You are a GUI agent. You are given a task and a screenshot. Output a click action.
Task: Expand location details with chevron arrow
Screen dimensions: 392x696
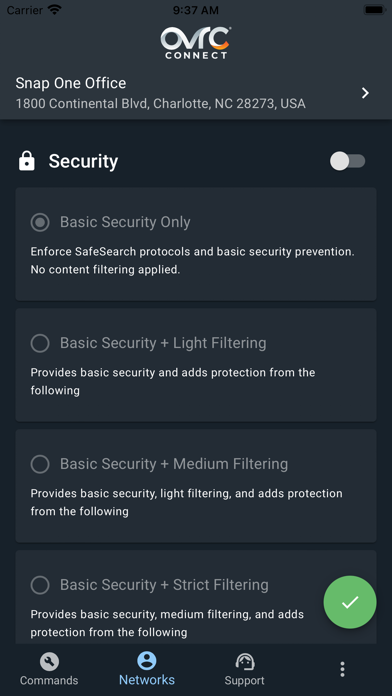click(365, 93)
